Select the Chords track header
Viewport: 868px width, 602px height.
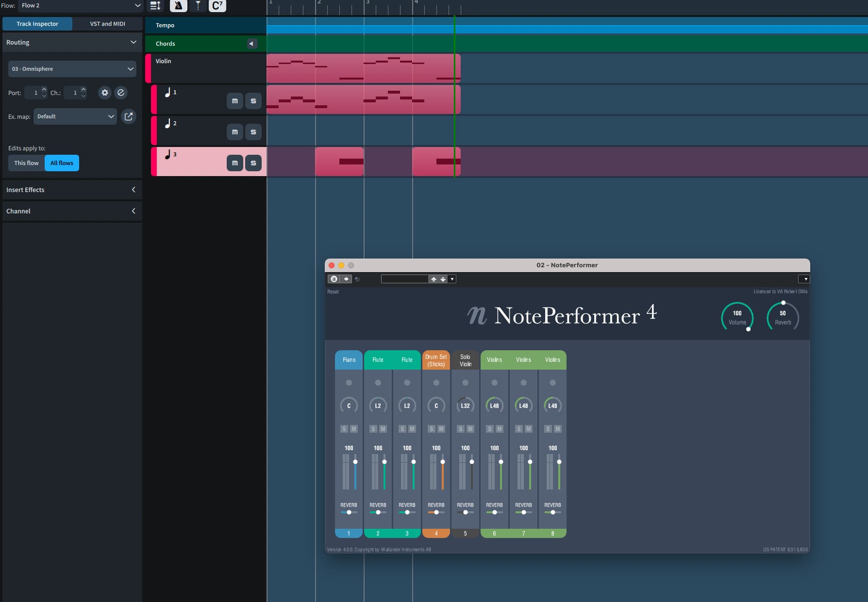tap(206, 44)
